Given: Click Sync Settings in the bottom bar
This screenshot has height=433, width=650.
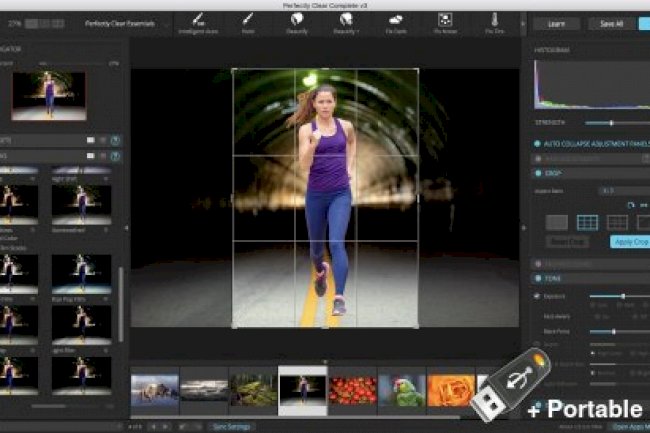Looking at the screenshot, I should tap(233, 426).
